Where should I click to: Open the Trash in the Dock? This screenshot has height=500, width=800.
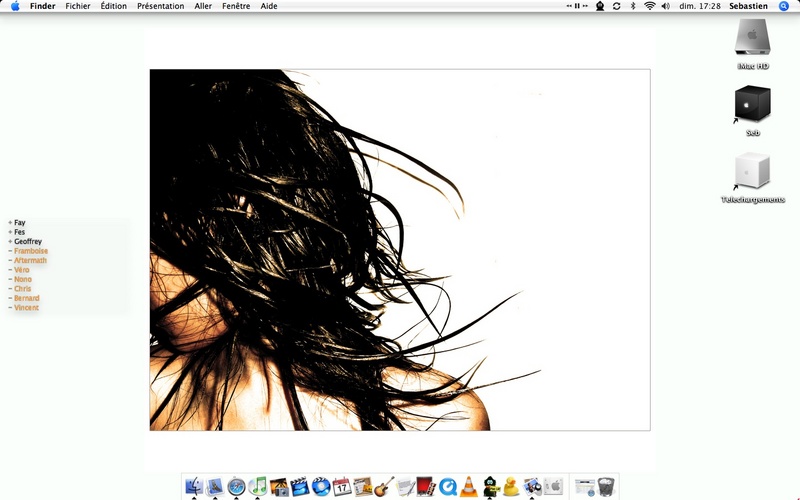click(606, 486)
